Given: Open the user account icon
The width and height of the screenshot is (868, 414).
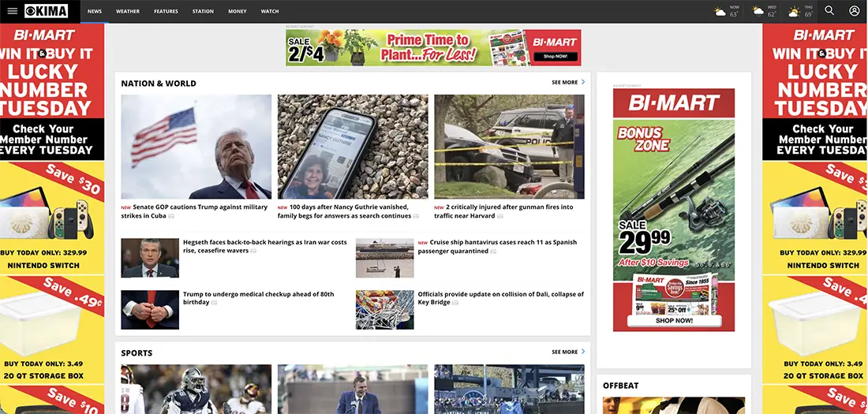Looking at the screenshot, I should tap(854, 10).
